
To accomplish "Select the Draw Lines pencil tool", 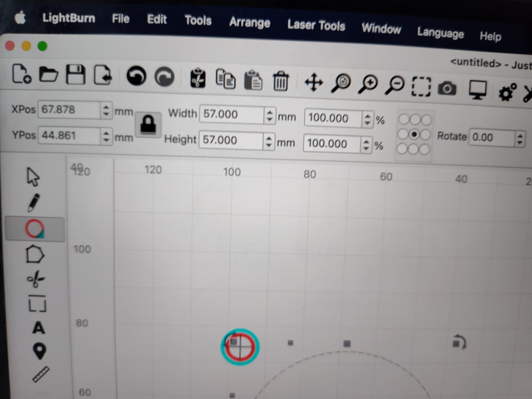I will pos(34,203).
